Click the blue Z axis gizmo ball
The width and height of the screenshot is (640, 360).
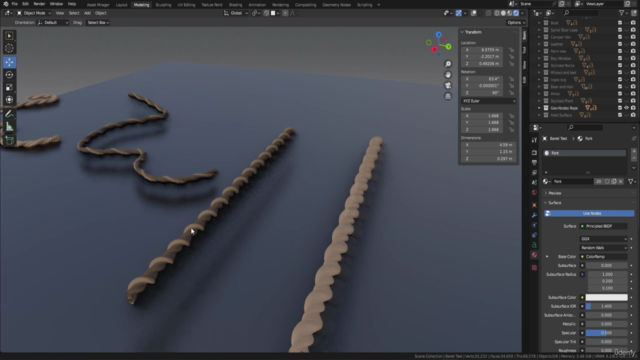438,35
